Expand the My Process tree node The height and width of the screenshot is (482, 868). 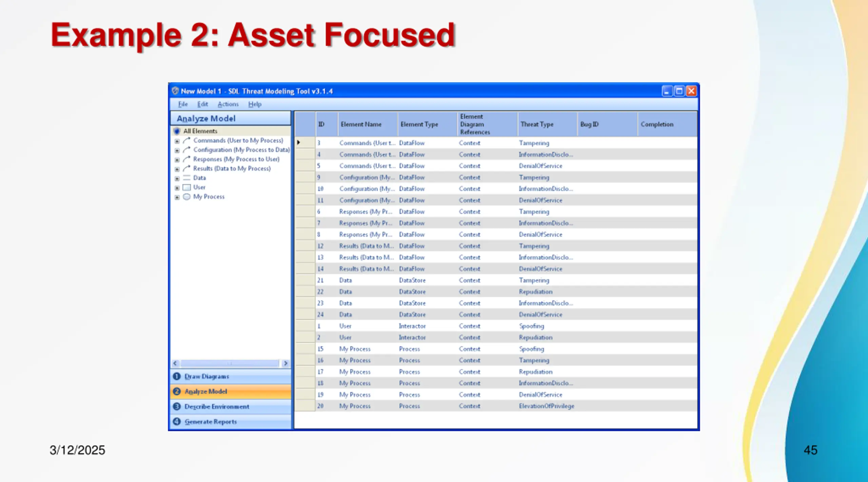click(177, 197)
